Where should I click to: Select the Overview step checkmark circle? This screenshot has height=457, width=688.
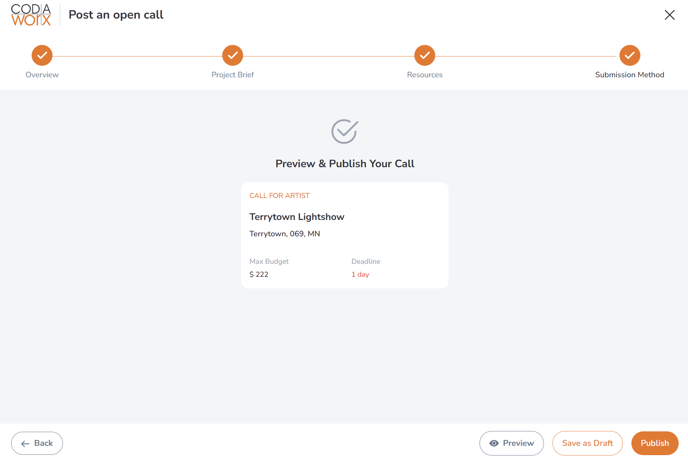coord(42,55)
